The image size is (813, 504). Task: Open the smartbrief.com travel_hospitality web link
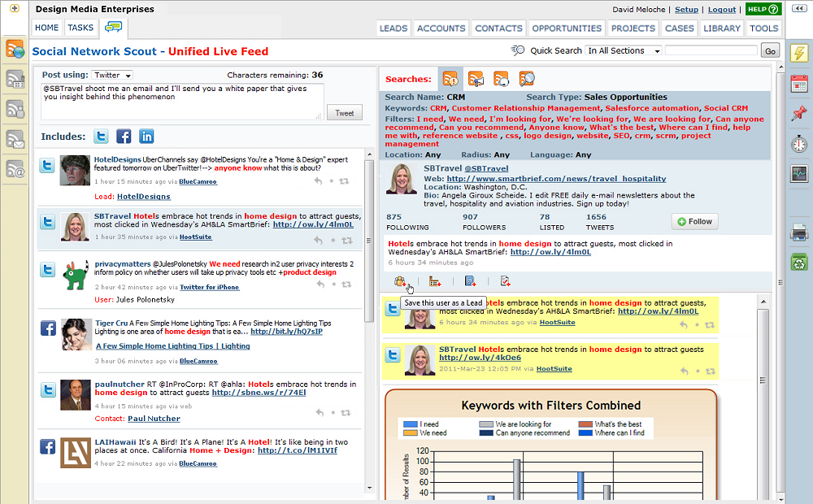coord(556,178)
